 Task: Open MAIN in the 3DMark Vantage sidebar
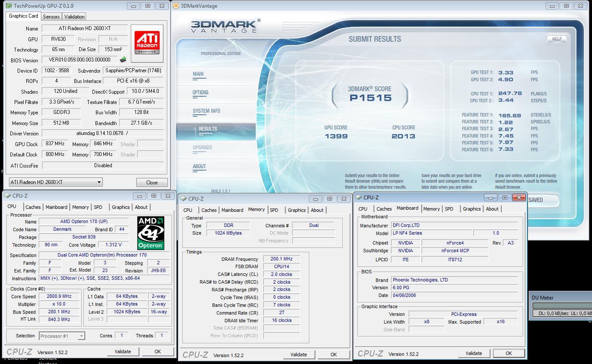[x=198, y=74]
